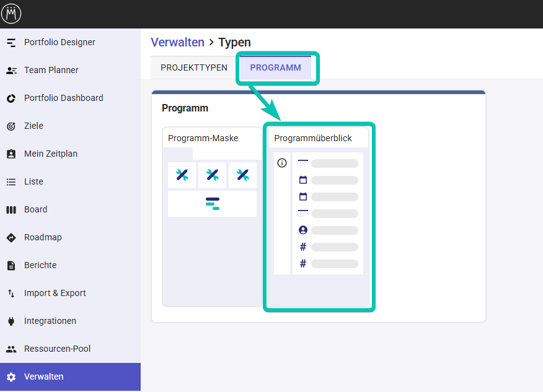This screenshot has height=392, width=543.
Task: Select the Board columns icon
Action: pos(11,210)
